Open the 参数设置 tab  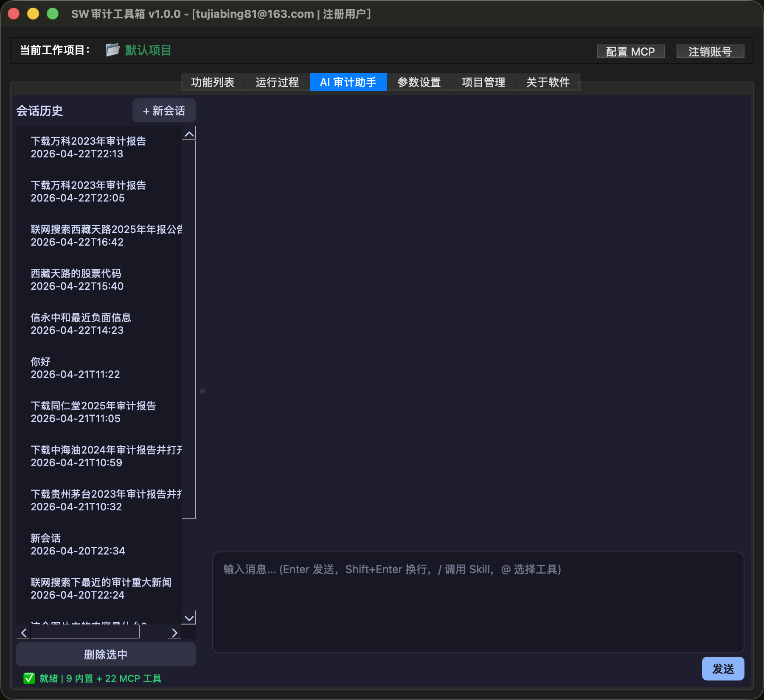pyautogui.click(x=419, y=82)
